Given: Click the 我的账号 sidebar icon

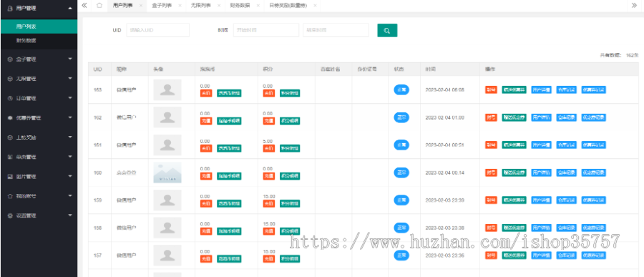Looking at the screenshot, I should coord(10,196).
